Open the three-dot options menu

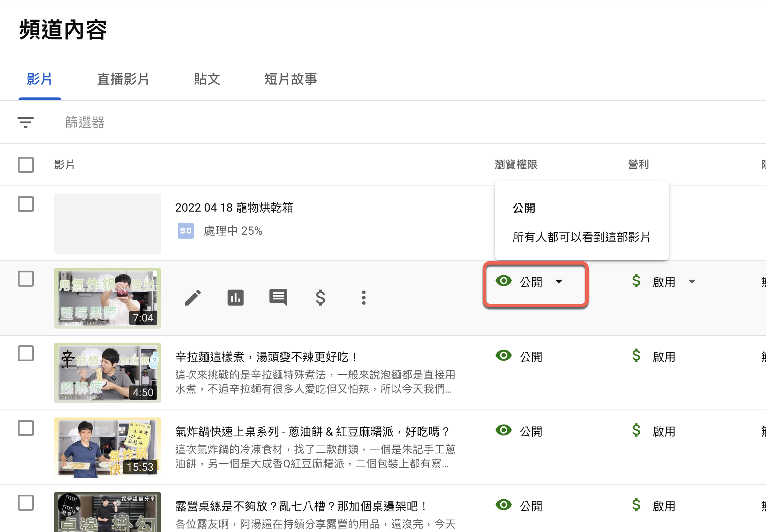click(x=363, y=298)
